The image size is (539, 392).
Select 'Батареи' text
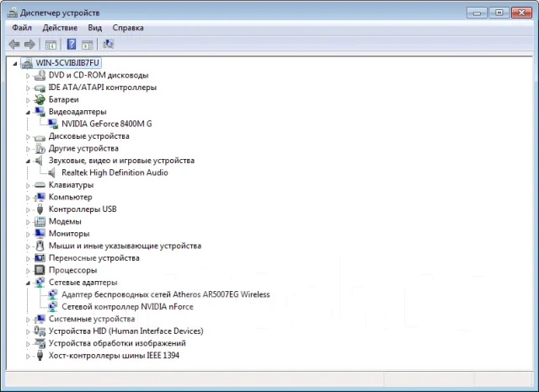click(x=64, y=99)
